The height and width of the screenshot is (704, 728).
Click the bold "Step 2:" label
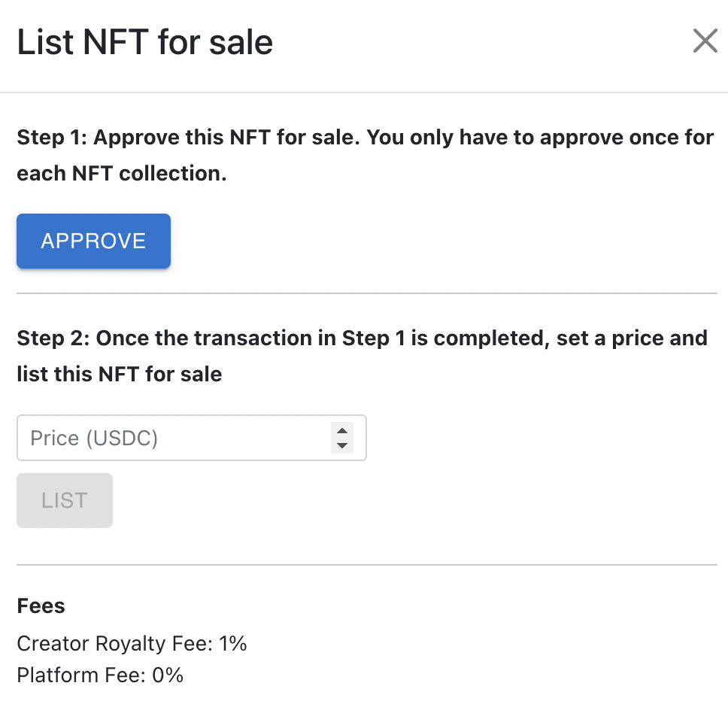coord(53,338)
